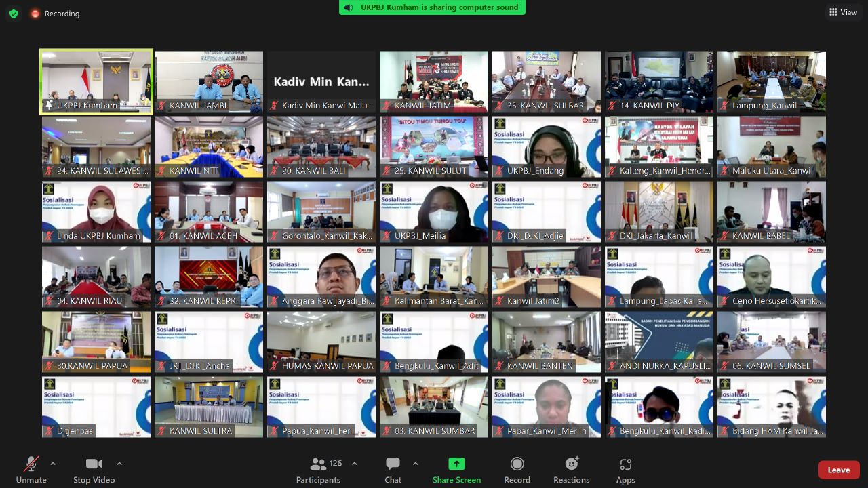Select the UKPBJ_Endang video tile
This screenshot has height=488, width=868.
coord(547,146)
